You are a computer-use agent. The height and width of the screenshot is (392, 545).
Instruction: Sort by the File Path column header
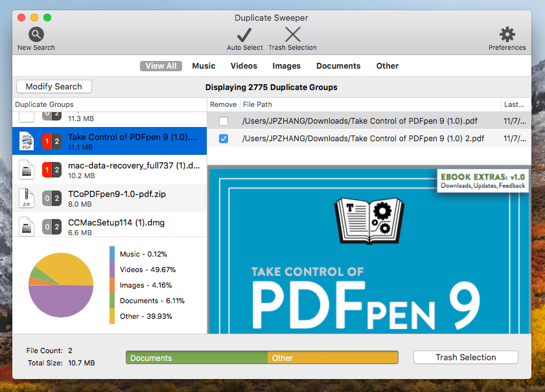370,104
